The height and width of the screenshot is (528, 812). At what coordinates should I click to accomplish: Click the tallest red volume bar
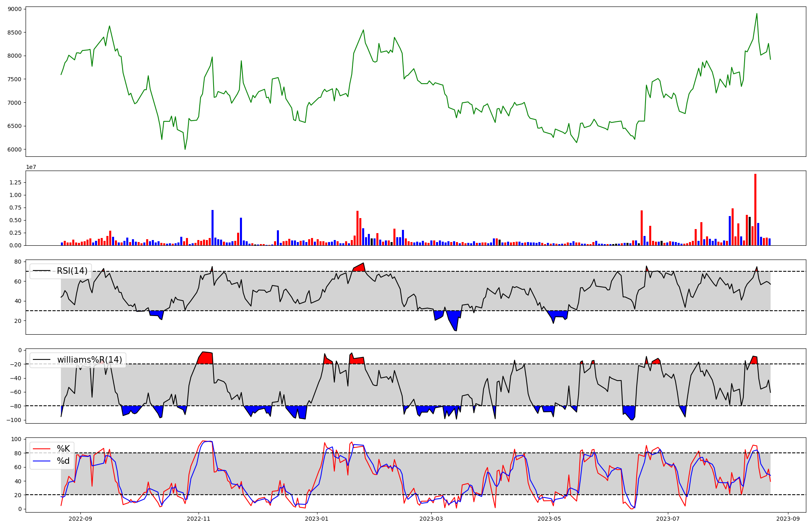click(x=755, y=210)
